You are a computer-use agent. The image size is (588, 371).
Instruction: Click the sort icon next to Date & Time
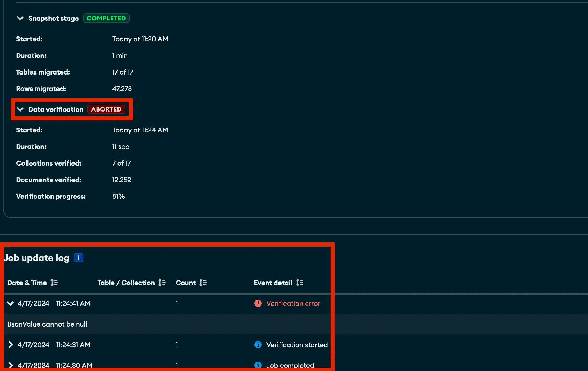54,283
